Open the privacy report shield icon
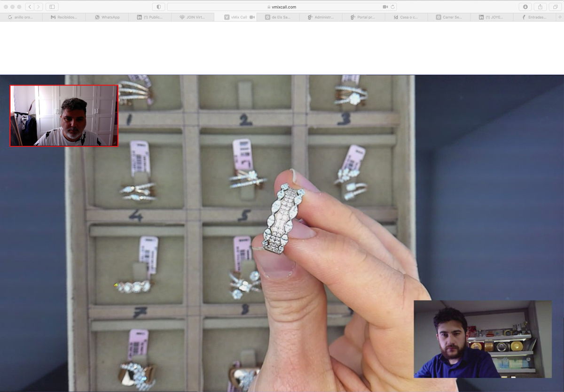This screenshot has width=564, height=392. tap(158, 7)
